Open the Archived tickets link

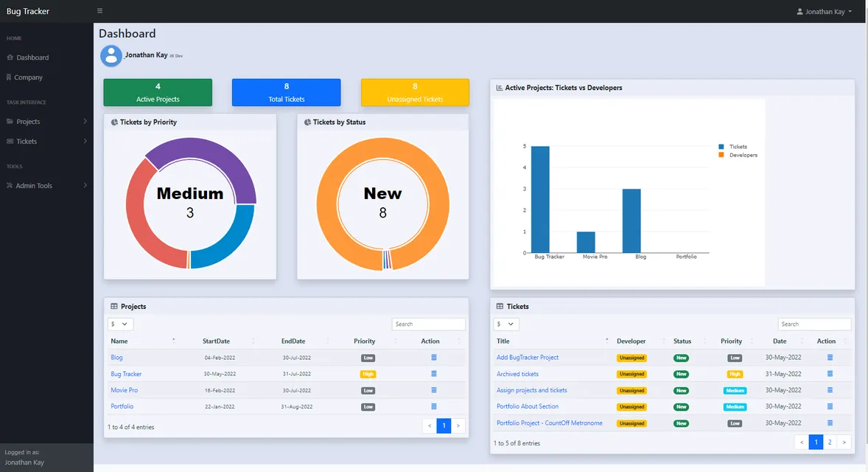click(x=517, y=374)
